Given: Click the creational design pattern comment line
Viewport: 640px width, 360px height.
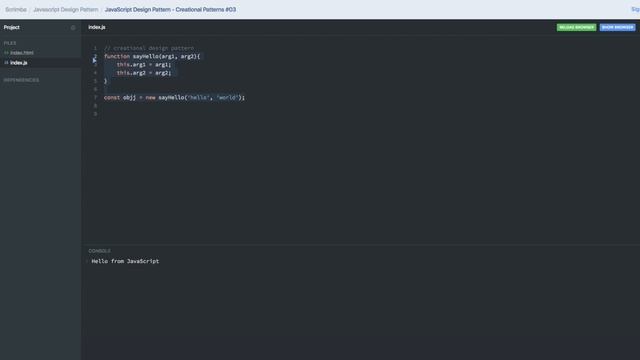Looking at the screenshot, I should click(x=149, y=48).
